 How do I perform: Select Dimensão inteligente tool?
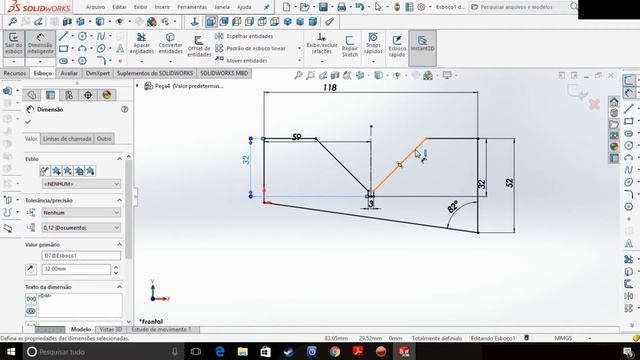click(x=40, y=44)
